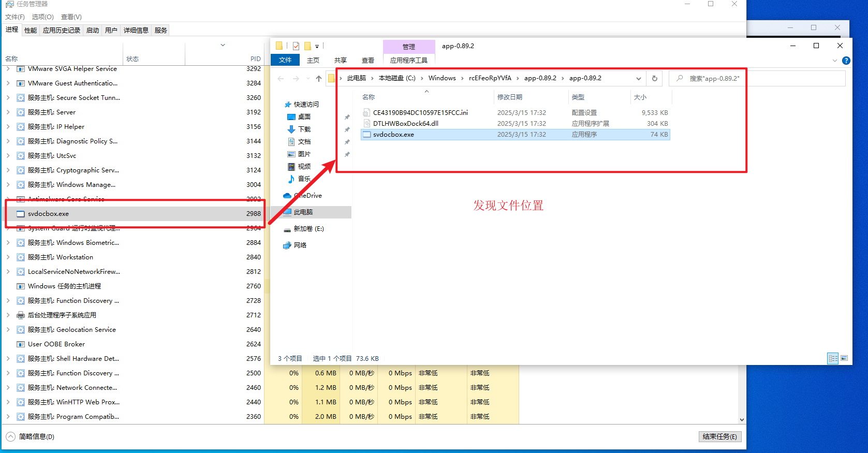Open Explorer Home ribbon tab
The image size is (868, 453).
pos(313,60)
